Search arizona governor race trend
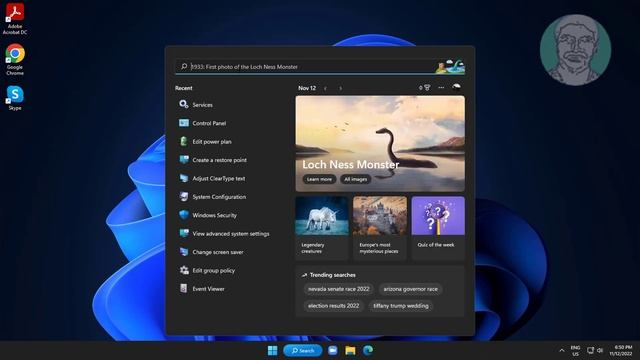This screenshot has height=360, width=640. pyautogui.click(x=410, y=289)
